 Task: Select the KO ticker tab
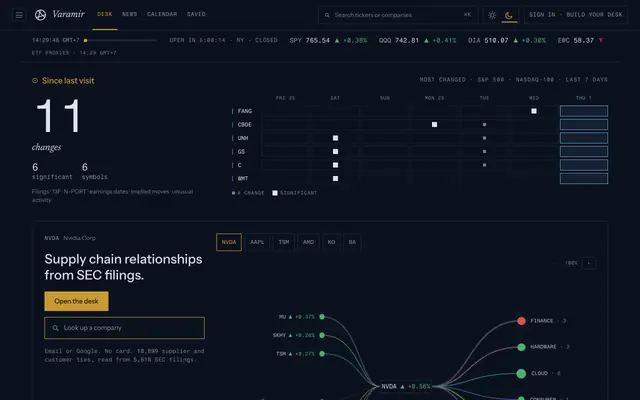pyautogui.click(x=331, y=242)
